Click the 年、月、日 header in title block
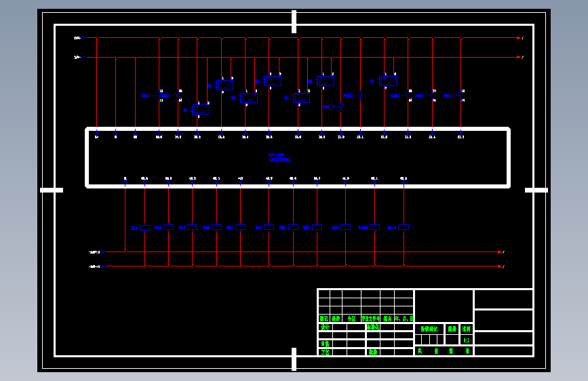Screen dimensions: 588x381 pyautogui.click(x=404, y=319)
